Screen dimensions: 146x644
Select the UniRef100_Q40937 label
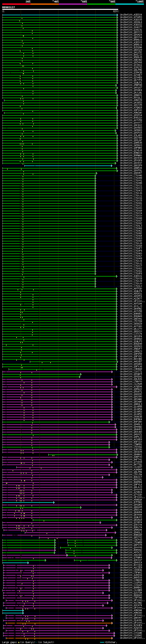click(x=131, y=163)
